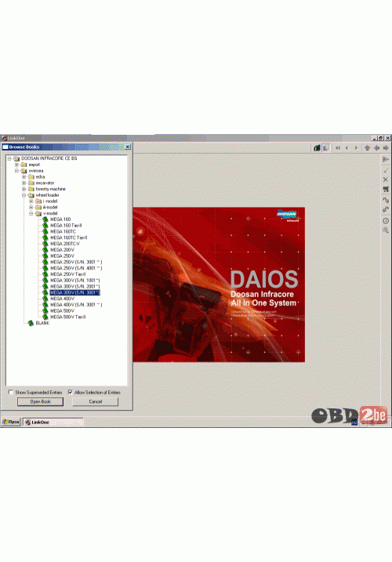Screen dimensions: 392x562
Task: Click the single right arrow toolbar icon
Action: tap(356, 147)
